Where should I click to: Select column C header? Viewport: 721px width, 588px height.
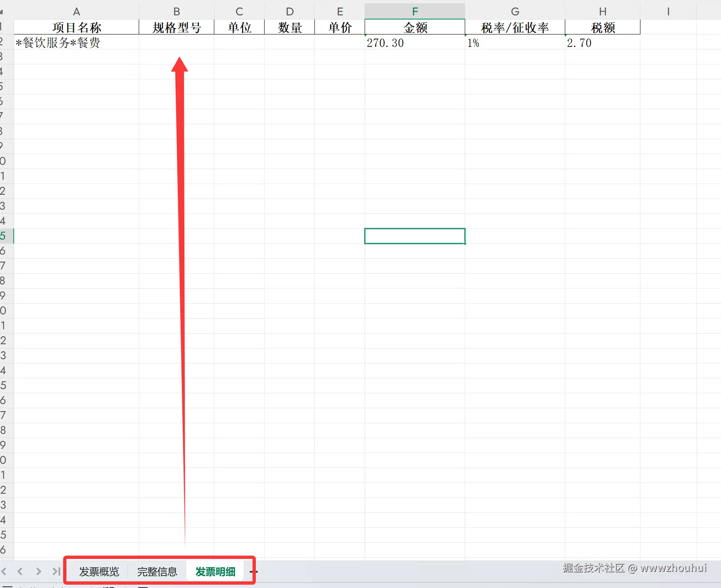239,12
